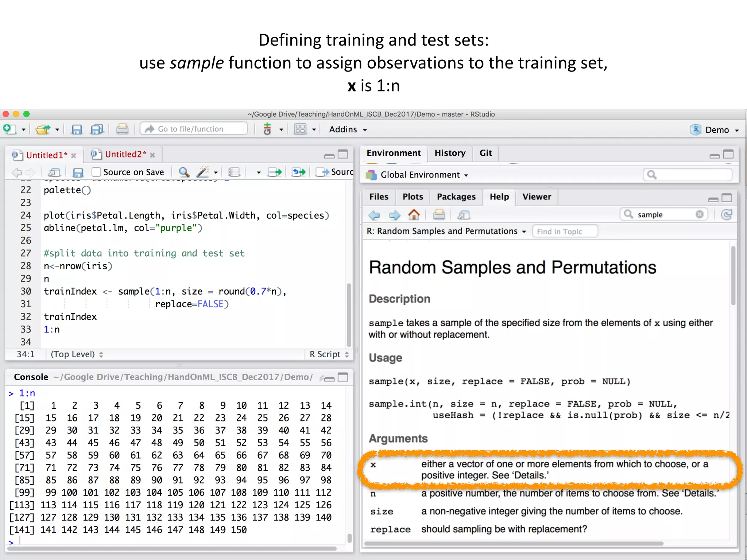The image size is (747, 560).
Task: Print the help topic
Action: point(439,215)
